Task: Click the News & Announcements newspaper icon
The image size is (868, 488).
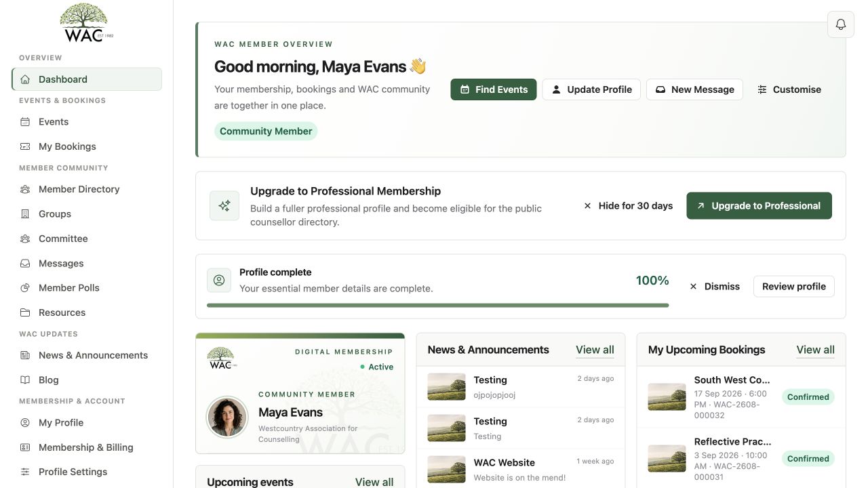Action: [25, 355]
